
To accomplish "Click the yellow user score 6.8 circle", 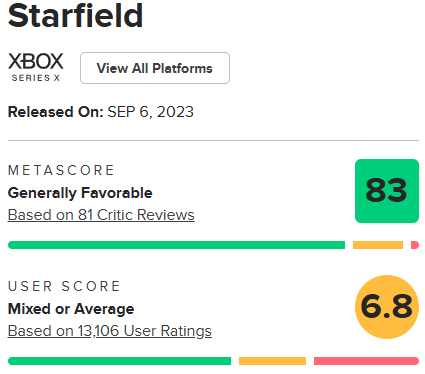I will click(387, 307).
